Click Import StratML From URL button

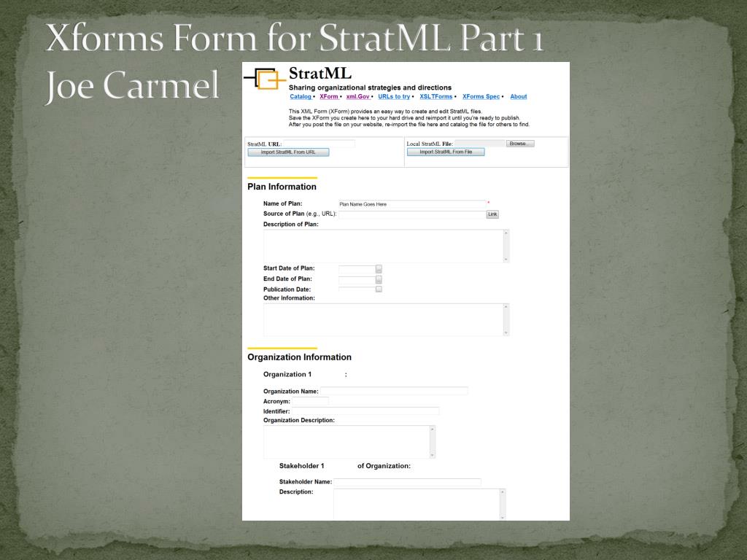288,152
